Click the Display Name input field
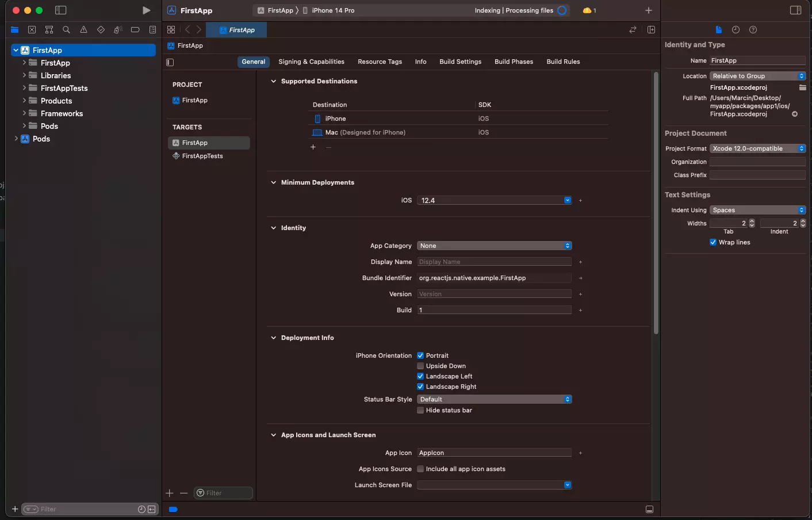Image resolution: width=812 pixels, height=520 pixels. (495, 262)
